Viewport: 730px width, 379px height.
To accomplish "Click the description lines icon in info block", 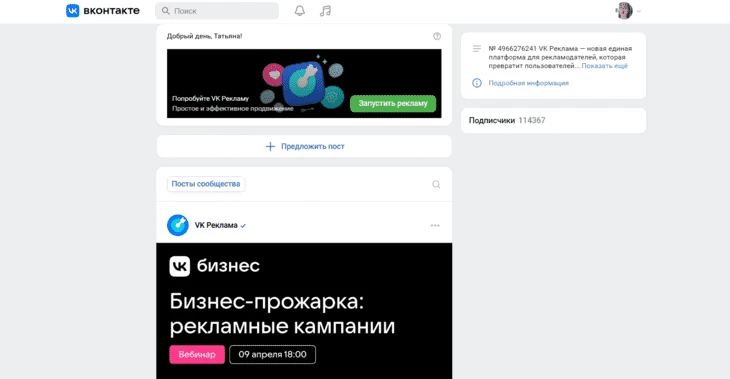I will tap(477, 48).
